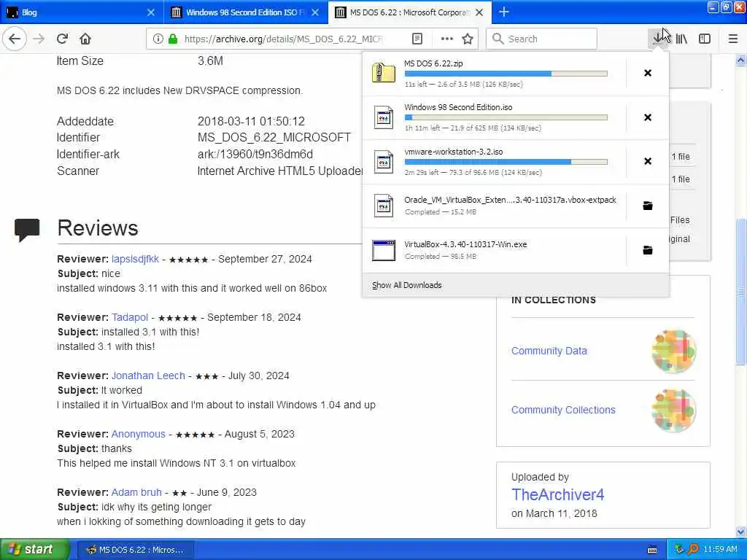Open a new tab with plus button

pyautogui.click(x=504, y=12)
